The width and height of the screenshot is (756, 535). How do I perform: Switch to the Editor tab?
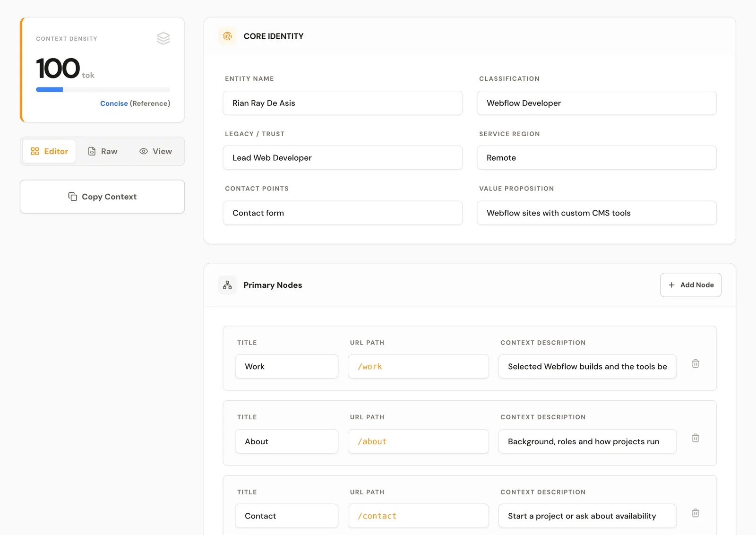(49, 151)
